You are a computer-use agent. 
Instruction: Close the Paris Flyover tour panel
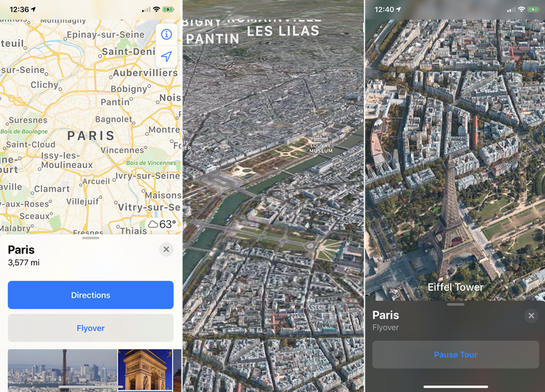[x=531, y=315]
